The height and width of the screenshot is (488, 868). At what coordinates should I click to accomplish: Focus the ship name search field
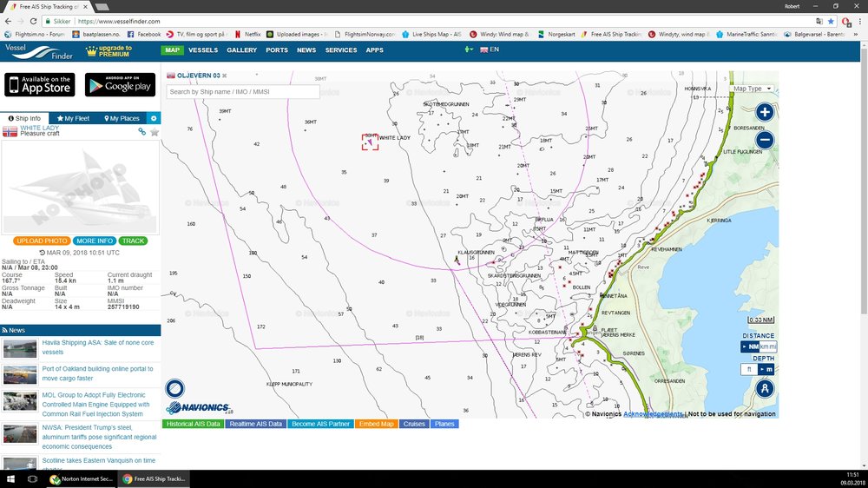pyautogui.click(x=242, y=92)
